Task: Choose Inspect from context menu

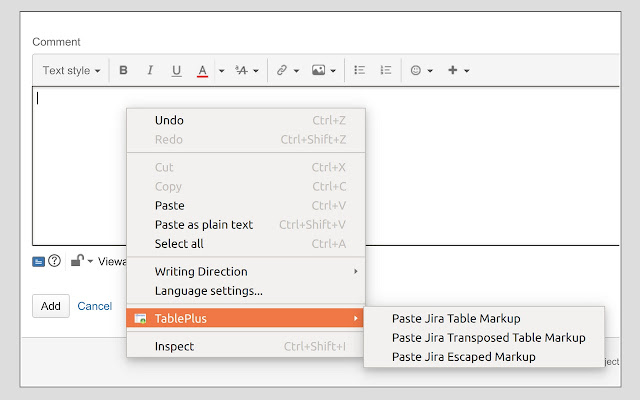Action: click(246, 346)
